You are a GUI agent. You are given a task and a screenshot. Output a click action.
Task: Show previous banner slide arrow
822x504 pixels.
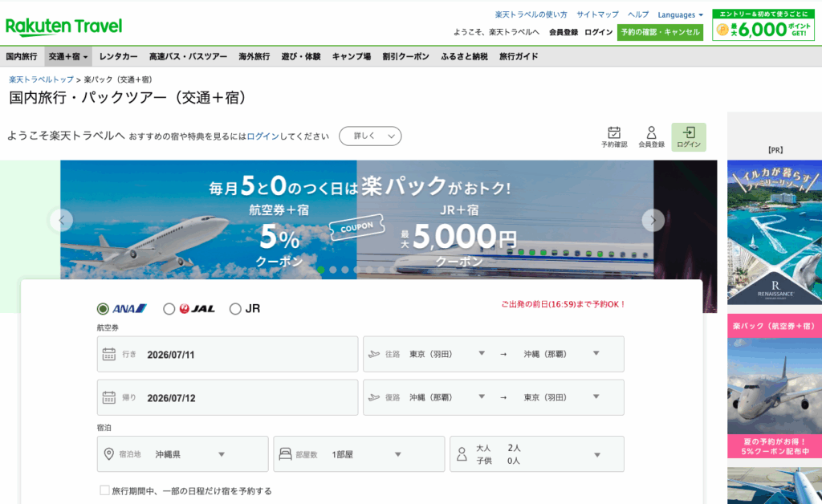pyautogui.click(x=61, y=220)
